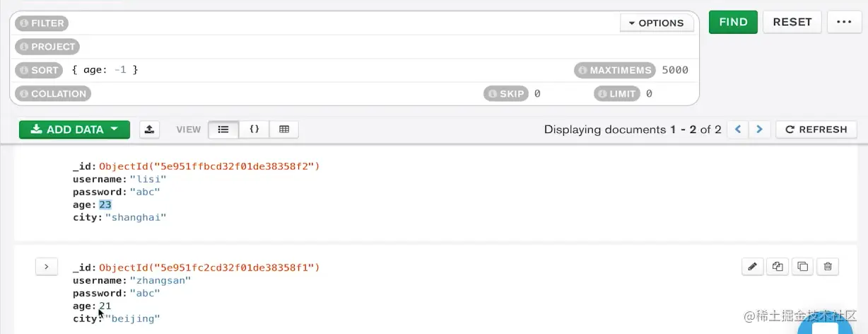Expand the query OPTIONS dropdown
The height and width of the screenshot is (334, 868).
pyautogui.click(x=657, y=23)
